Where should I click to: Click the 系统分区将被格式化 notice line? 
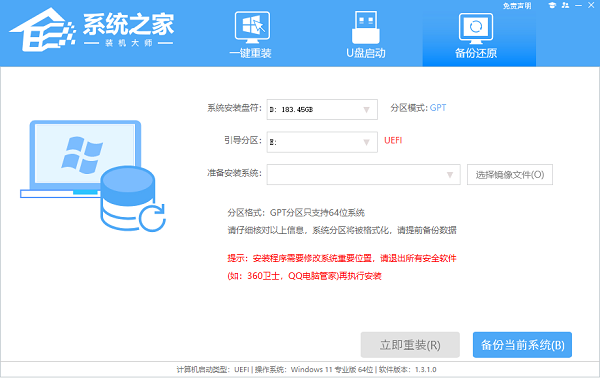342,230
